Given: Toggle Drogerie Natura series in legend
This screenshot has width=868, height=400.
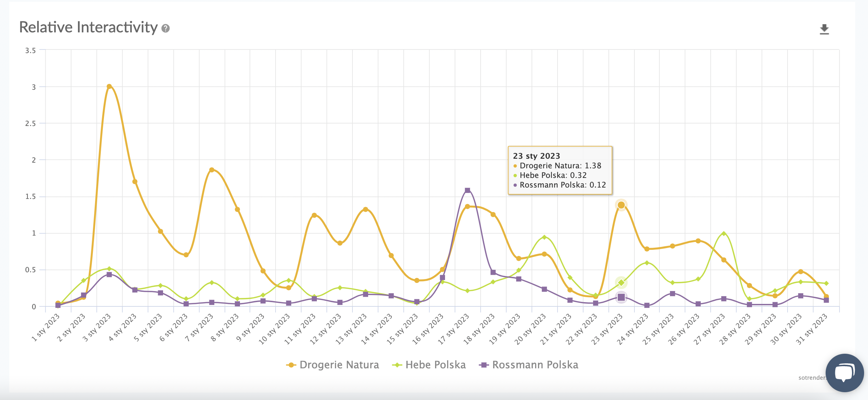Looking at the screenshot, I should click(x=339, y=365).
